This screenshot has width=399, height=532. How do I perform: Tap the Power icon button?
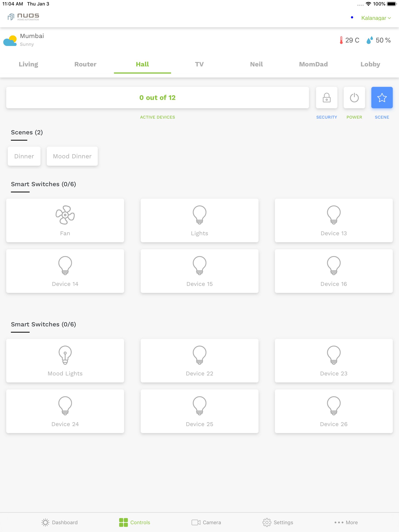point(354,97)
